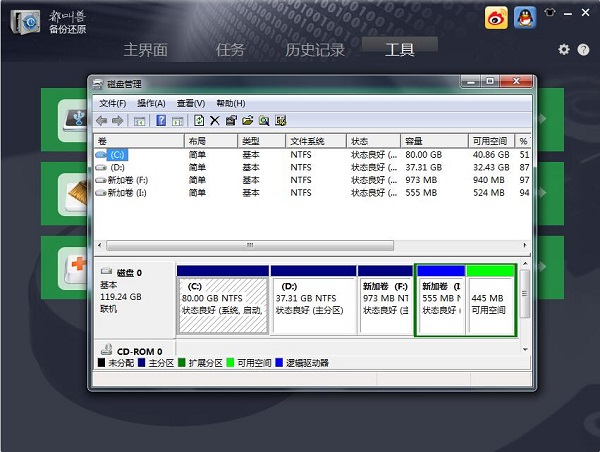600x452 pixels.
Task: Switch to the 历史记录 tab
Action: pos(315,50)
